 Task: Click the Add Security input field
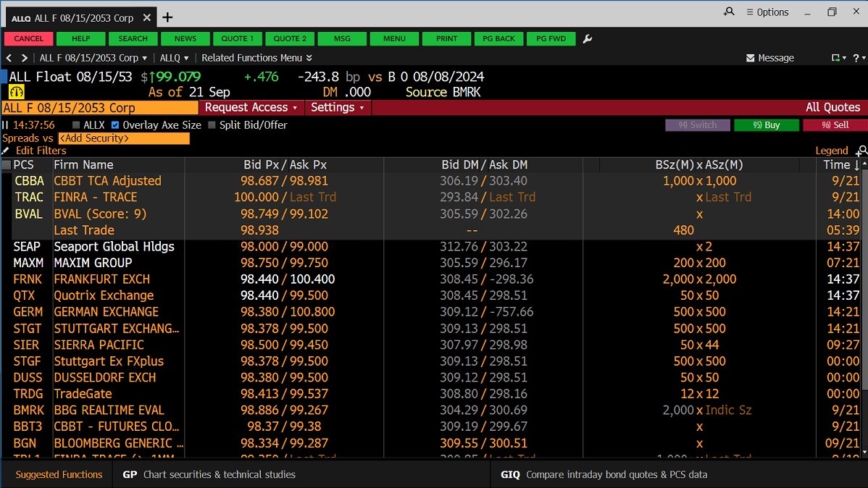coord(123,138)
